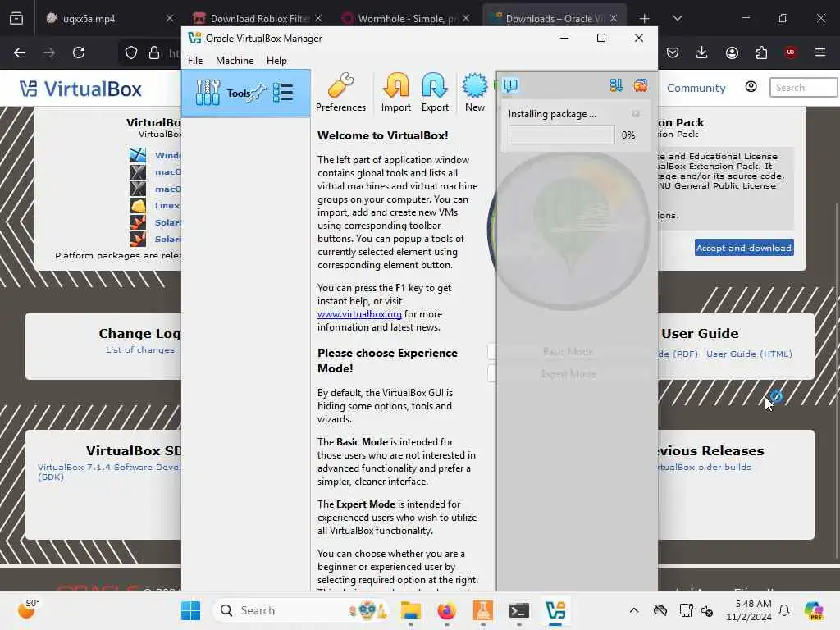Click the site lock icon
This screenshot has width=840, height=630.
[154, 52]
